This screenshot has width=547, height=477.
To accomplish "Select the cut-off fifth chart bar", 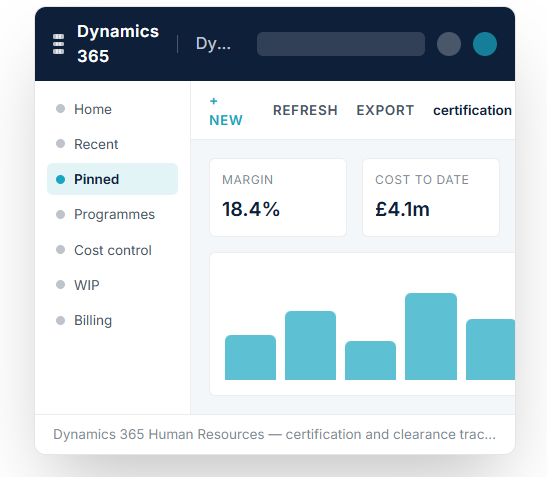I will (x=490, y=349).
